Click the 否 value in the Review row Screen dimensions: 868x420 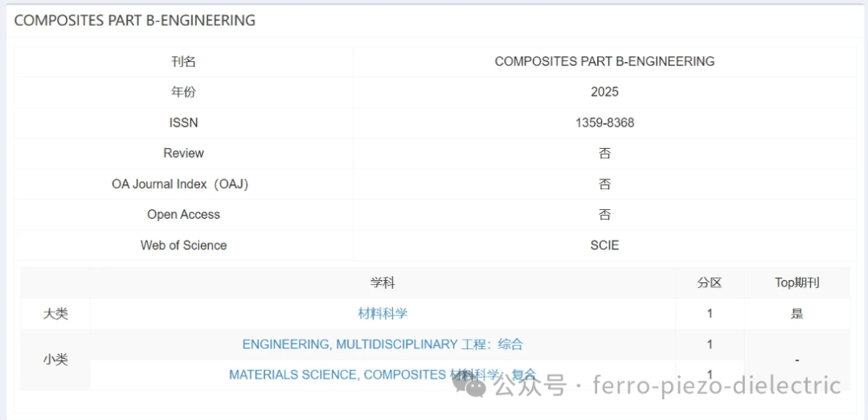pyautogui.click(x=604, y=154)
